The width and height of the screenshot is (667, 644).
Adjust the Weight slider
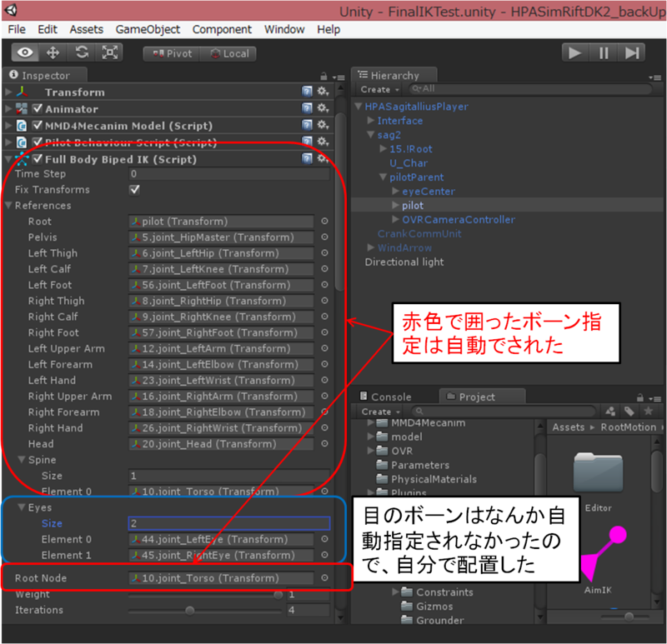(x=206, y=595)
